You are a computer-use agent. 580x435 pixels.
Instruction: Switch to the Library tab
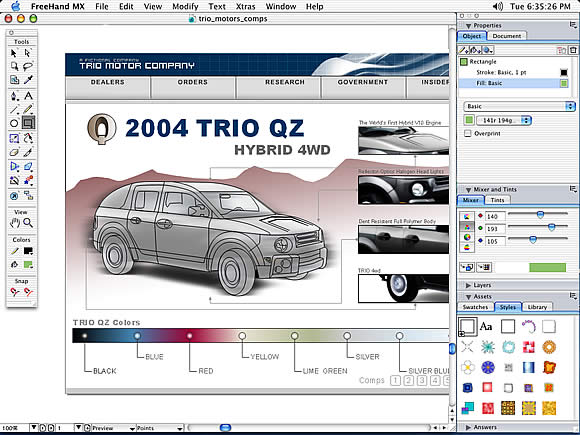point(537,307)
